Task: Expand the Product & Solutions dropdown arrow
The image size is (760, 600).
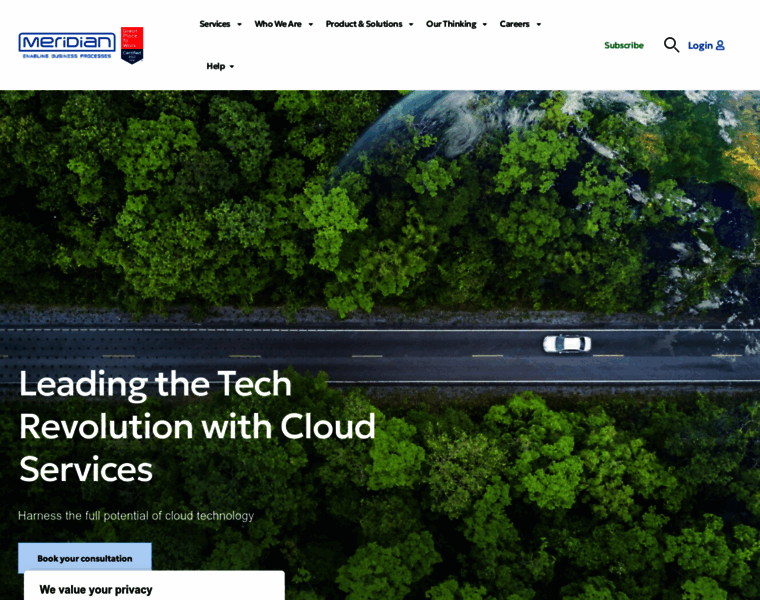Action: pyautogui.click(x=411, y=24)
